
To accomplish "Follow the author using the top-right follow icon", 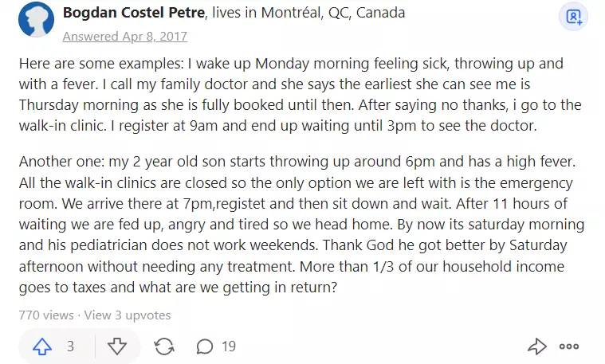I will coord(574,17).
